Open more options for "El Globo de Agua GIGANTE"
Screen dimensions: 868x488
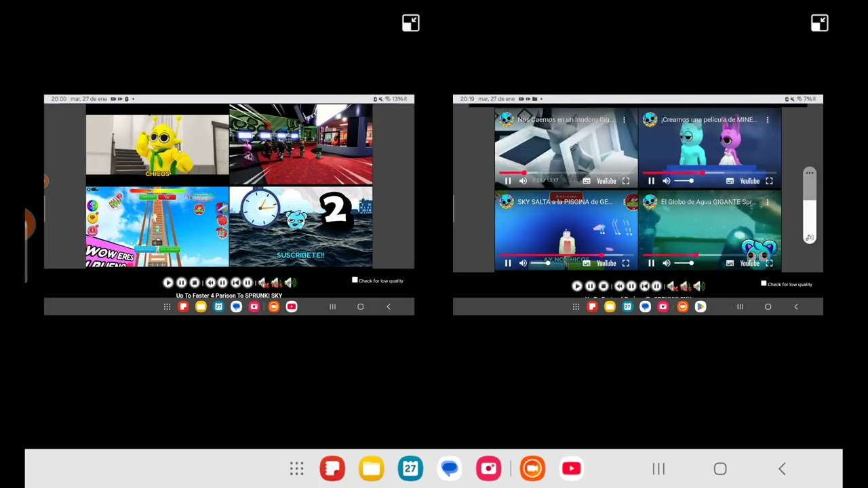pyautogui.click(x=767, y=202)
